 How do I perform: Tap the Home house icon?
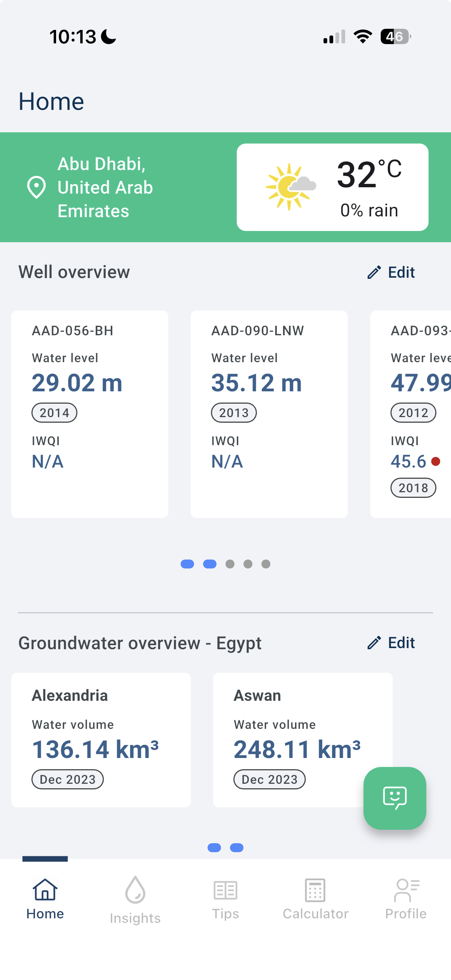45,890
